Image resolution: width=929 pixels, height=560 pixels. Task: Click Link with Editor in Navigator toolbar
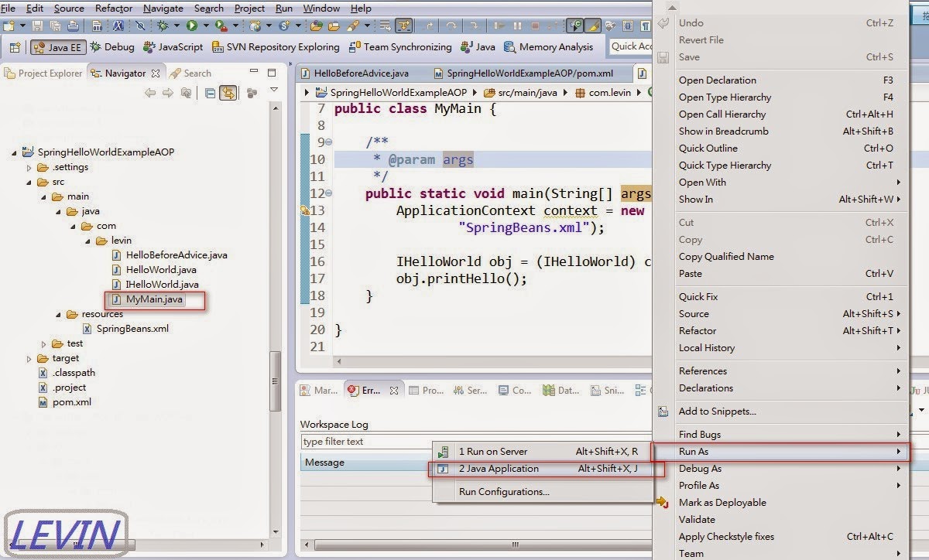[x=228, y=94]
